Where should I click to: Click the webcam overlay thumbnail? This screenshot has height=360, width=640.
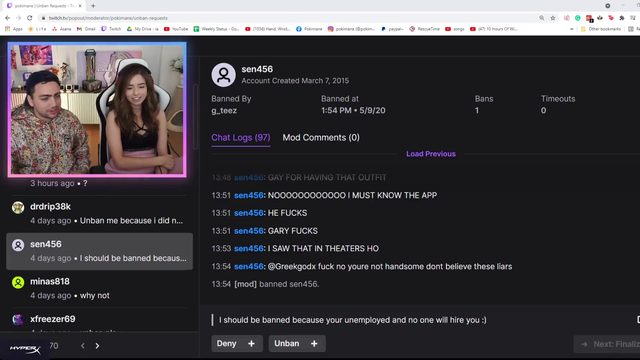pyautogui.click(x=97, y=109)
